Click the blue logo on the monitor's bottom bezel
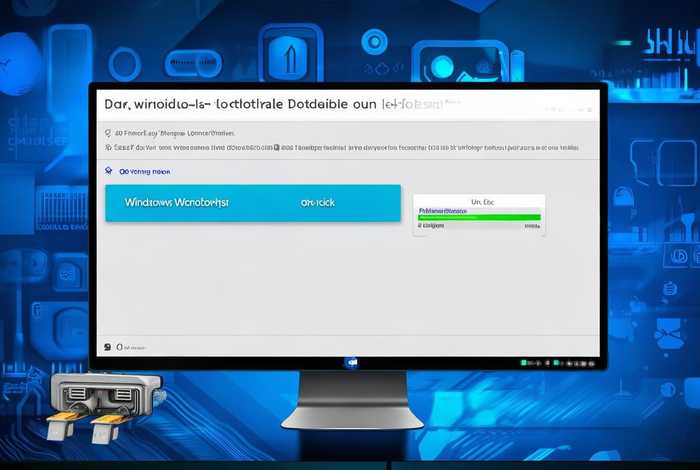This screenshot has height=470, width=700. (x=351, y=363)
